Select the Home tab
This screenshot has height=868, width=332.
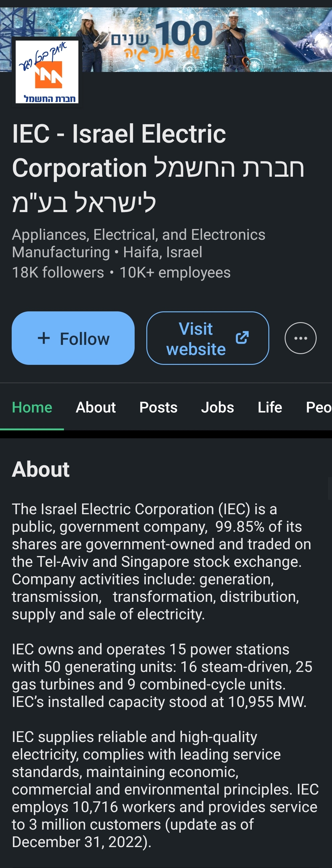point(32,407)
